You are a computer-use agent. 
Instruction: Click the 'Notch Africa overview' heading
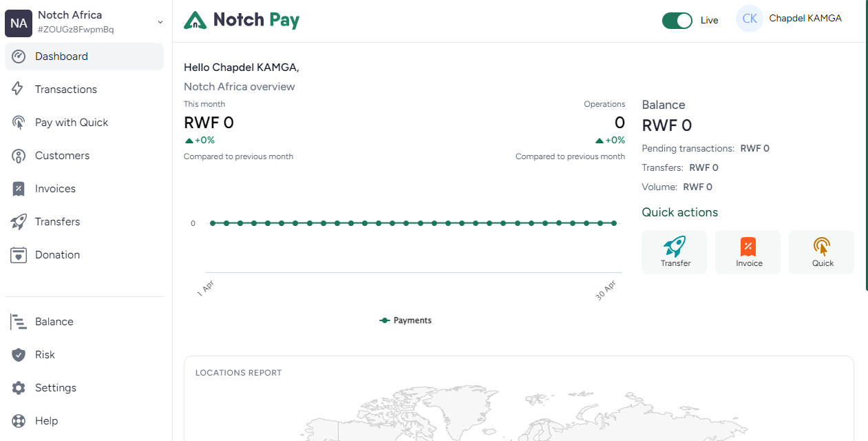tap(240, 87)
